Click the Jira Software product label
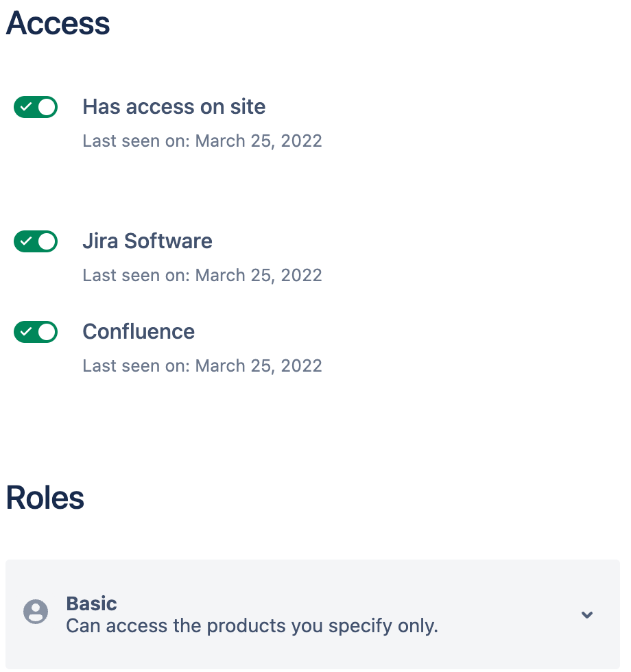This screenshot has width=631, height=672. [147, 241]
